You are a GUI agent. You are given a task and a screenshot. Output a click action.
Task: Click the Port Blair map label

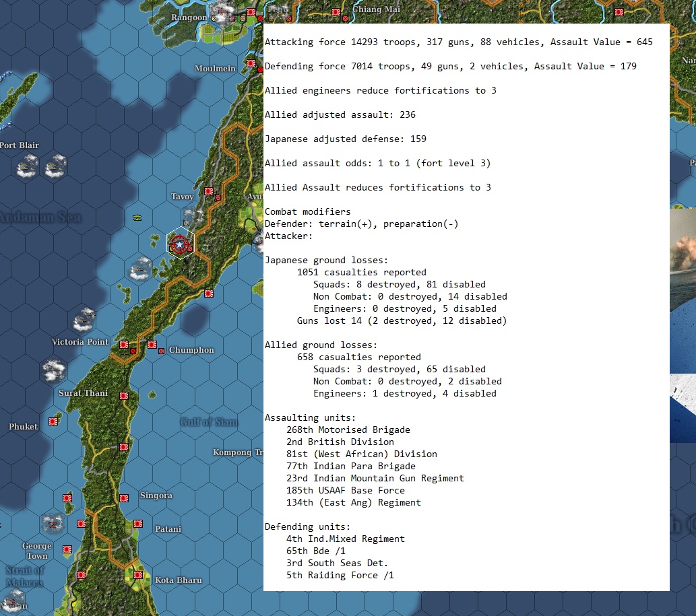tap(20, 145)
